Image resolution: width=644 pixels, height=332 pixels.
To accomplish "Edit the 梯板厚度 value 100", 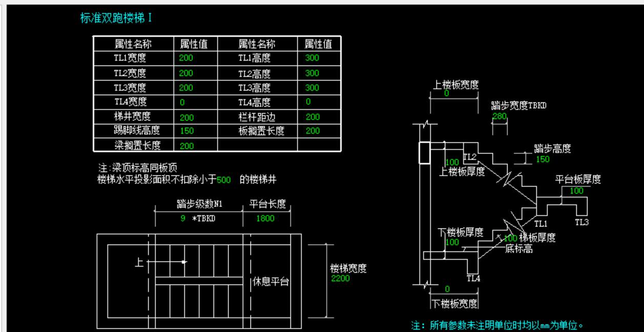I will [510, 238].
